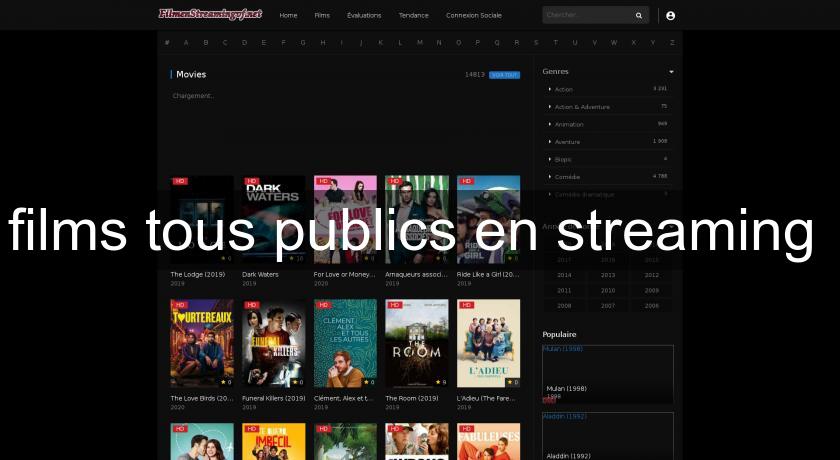Open the Connexion Sociale menu item
Viewport: 840px width, 460px height.
tap(474, 16)
